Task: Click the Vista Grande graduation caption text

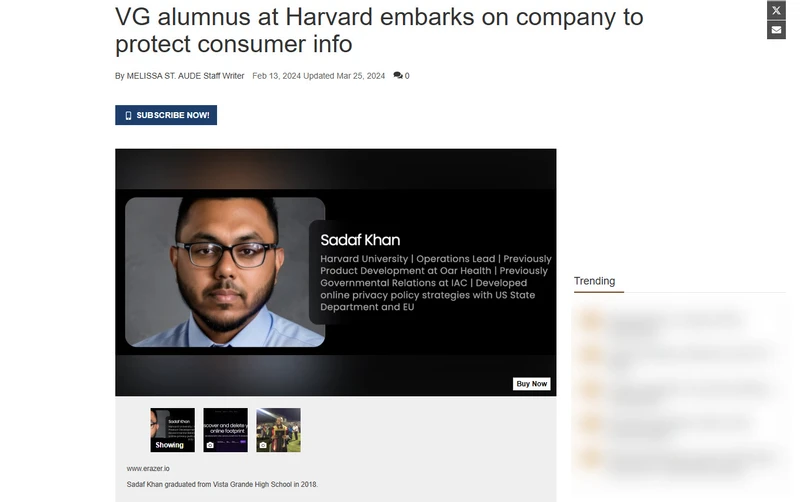Action: tap(221, 485)
